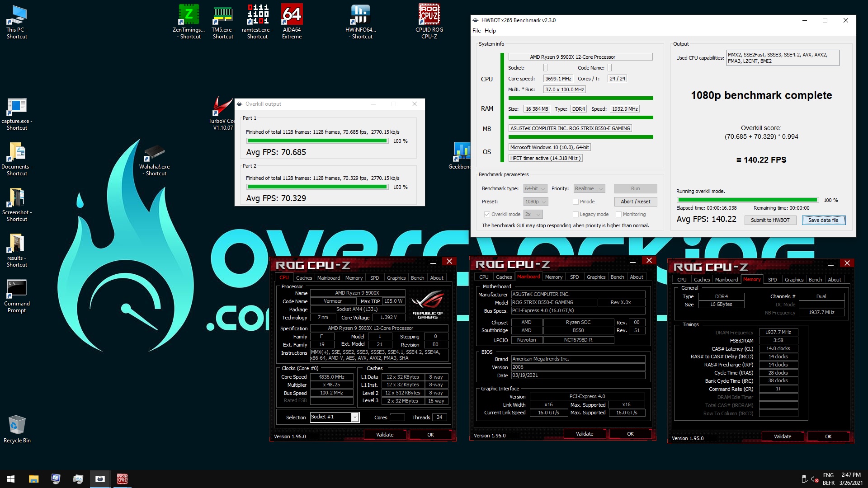Open AIDA64 Extreme desktop icon
868x488 pixels.
[x=292, y=22]
